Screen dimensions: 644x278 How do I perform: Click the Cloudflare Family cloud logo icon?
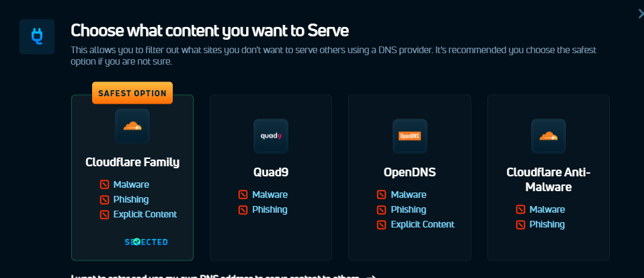[132, 126]
